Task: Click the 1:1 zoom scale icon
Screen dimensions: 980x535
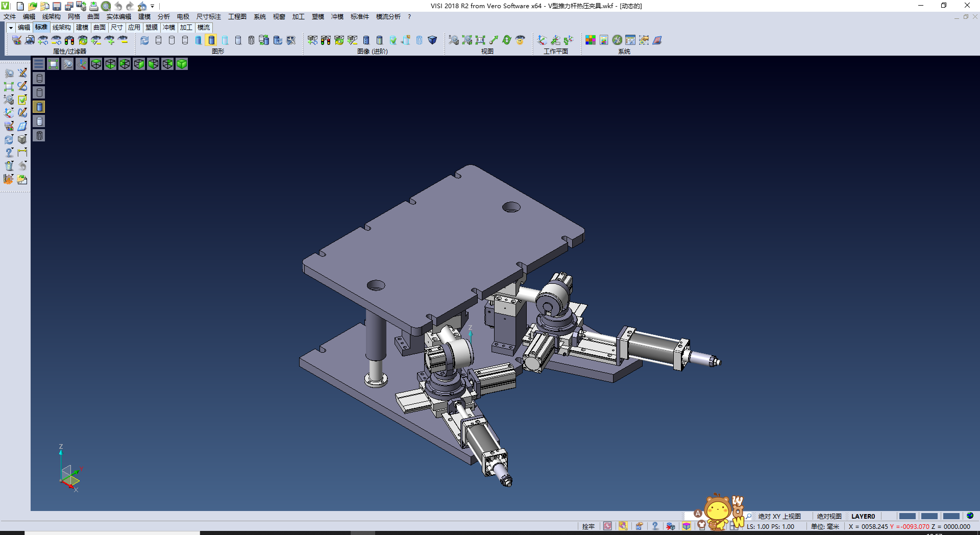Action: 480,40
